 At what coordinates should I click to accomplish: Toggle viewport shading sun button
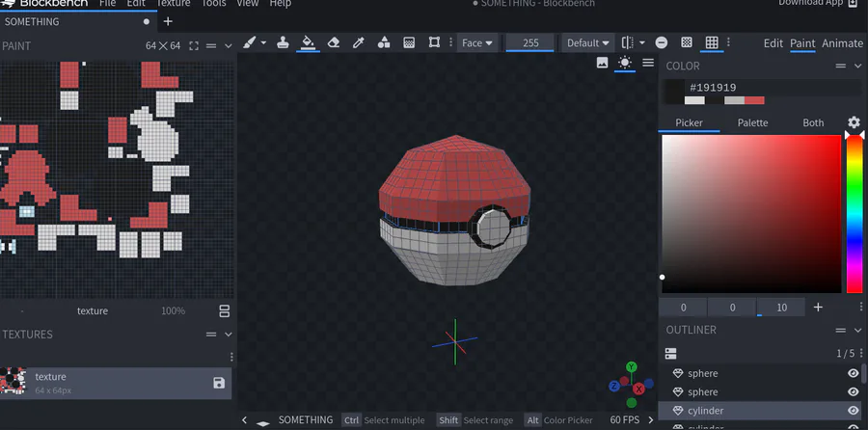coord(625,63)
